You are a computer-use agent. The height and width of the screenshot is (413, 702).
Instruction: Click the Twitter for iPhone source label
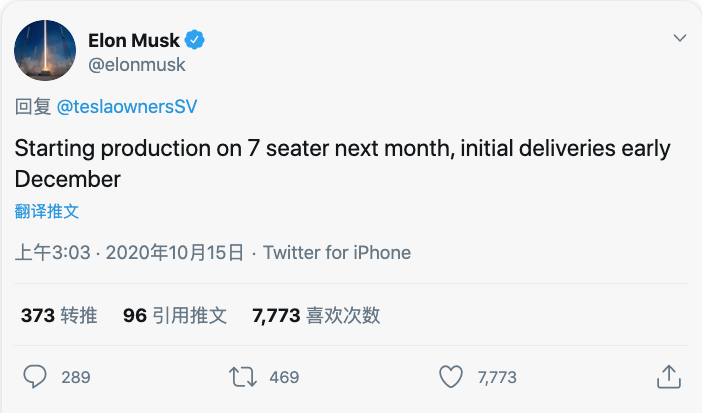(337, 253)
